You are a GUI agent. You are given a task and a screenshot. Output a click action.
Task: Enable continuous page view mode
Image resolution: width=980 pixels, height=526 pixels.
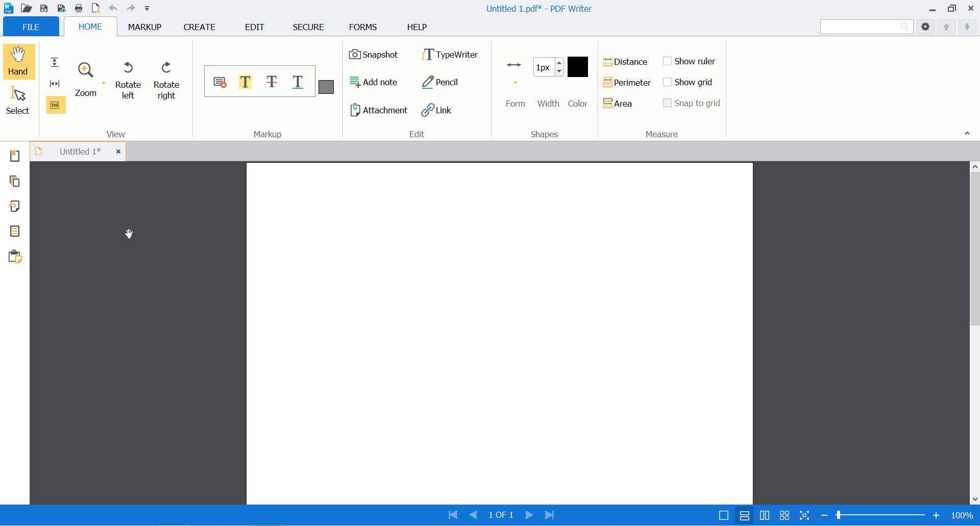click(x=744, y=515)
